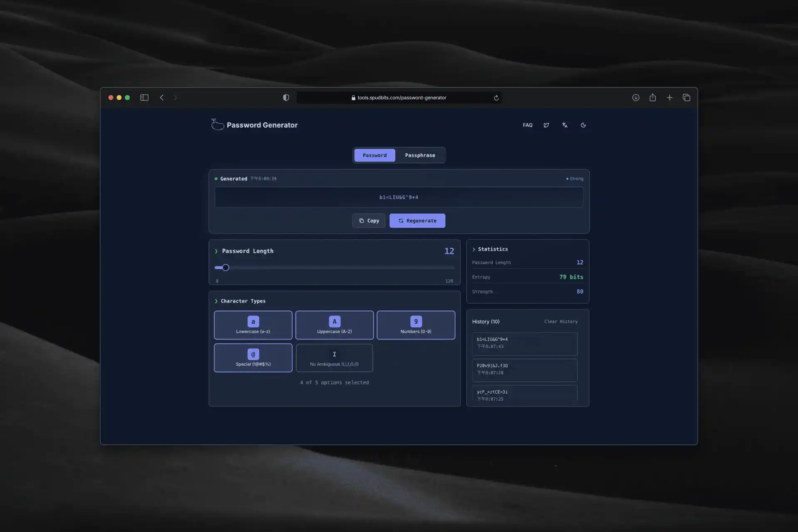Click the Password Generator logo icon
The height and width of the screenshot is (532, 798).
(x=217, y=125)
